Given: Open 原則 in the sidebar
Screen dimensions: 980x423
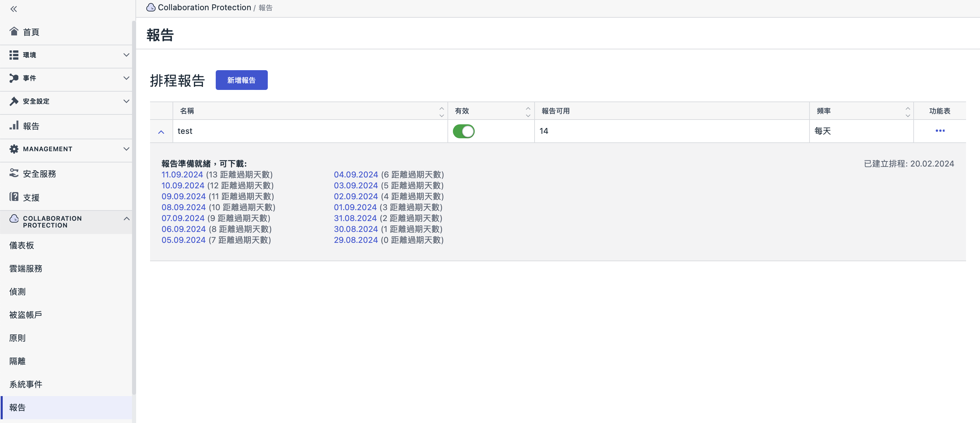Looking at the screenshot, I should [x=66, y=338].
